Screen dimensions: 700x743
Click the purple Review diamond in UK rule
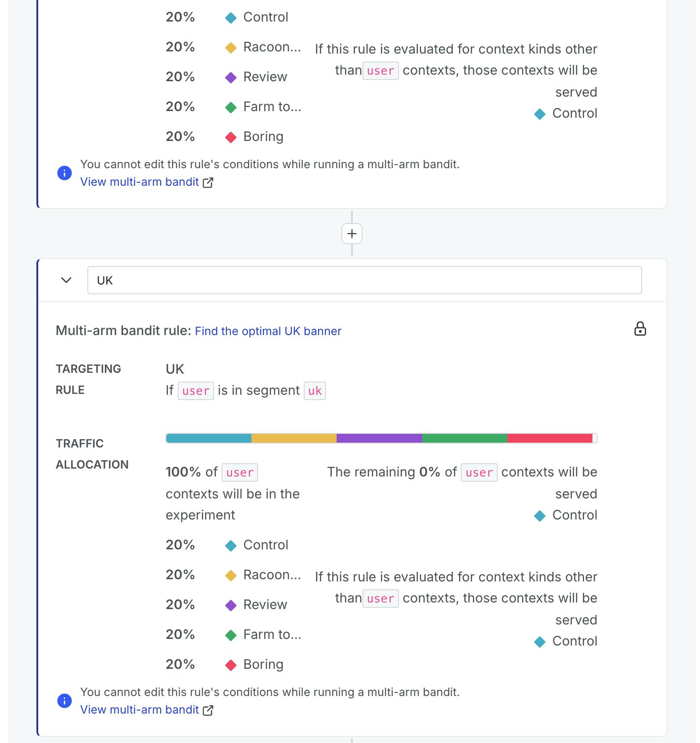(231, 605)
